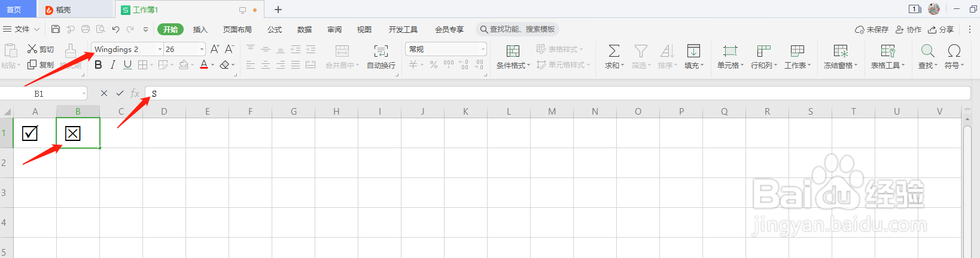Apply left horizontal alignment
Screen dimensions: 980x258
click(x=251, y=64)
